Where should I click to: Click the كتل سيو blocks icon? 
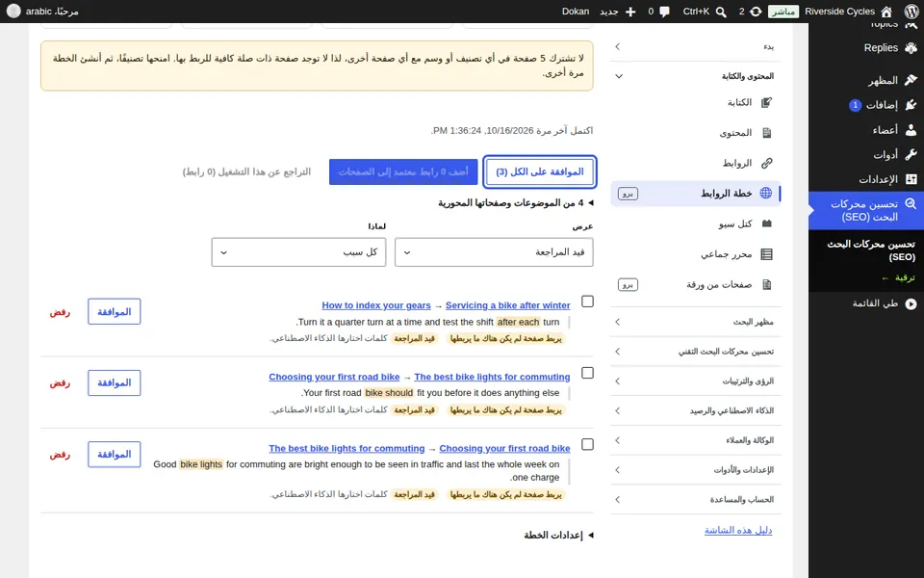pyautogui.click(x=766, y=223)
